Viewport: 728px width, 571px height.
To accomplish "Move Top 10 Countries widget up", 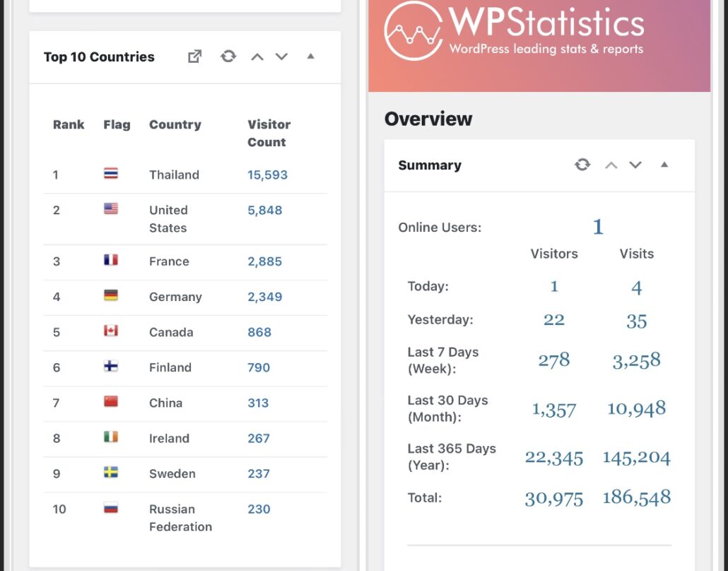I will [x=257, y=57].
